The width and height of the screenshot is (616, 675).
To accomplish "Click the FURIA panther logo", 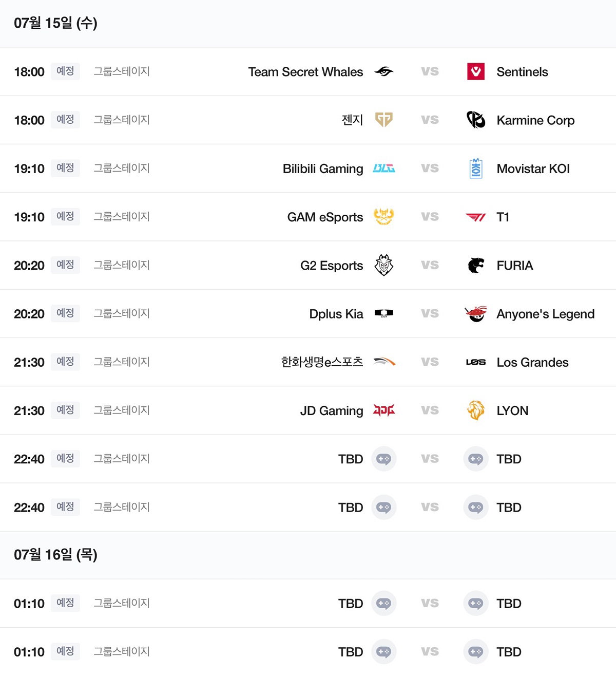I will click(x=476, y=265).
